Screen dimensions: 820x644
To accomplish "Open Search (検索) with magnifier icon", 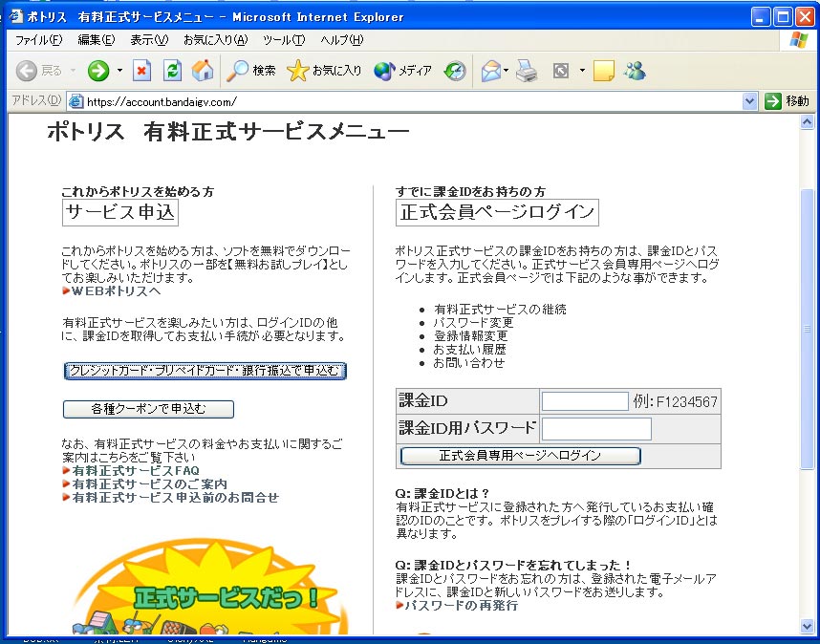I will 251,71.
